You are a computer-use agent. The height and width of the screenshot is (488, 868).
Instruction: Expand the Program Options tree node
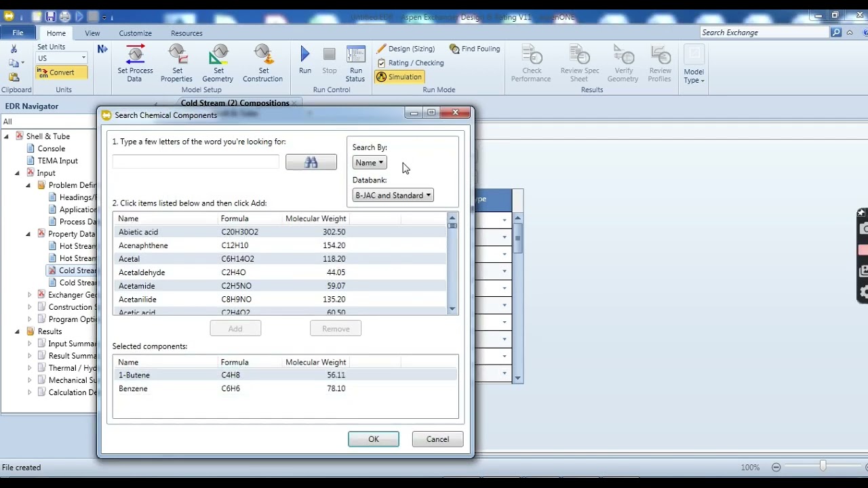point(29,319)
